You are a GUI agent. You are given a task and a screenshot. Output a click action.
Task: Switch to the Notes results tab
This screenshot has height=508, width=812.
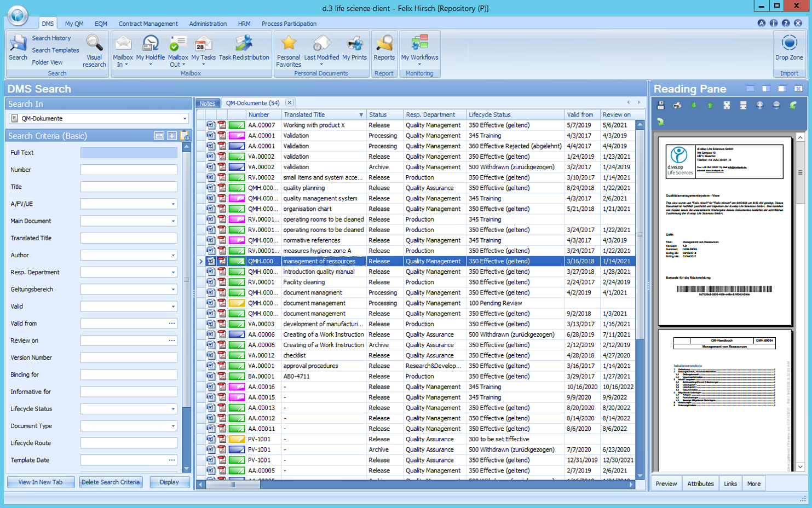[207, 103]
